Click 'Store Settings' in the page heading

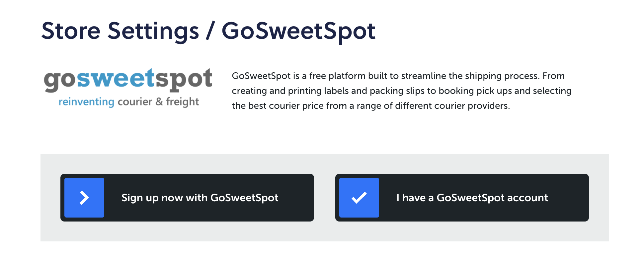tap(120, 31)
